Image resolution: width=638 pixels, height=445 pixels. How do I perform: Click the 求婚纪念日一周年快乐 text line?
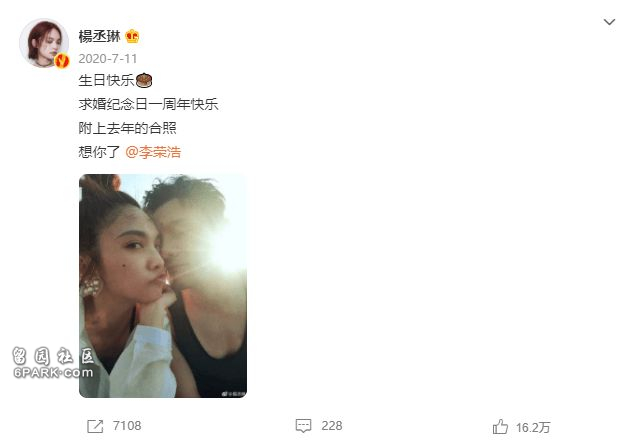[x=149, y=104]
